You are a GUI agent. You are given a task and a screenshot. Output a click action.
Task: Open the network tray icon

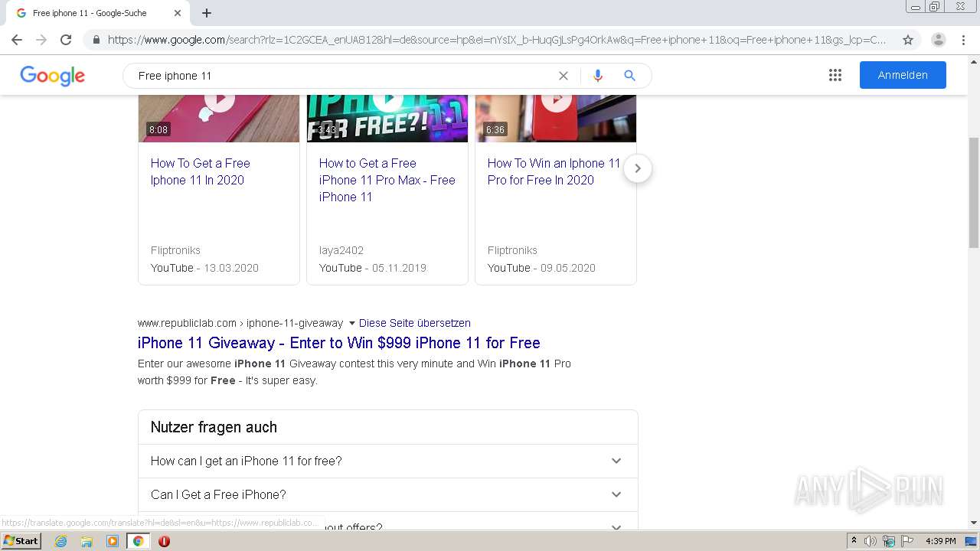click(889, 541)
